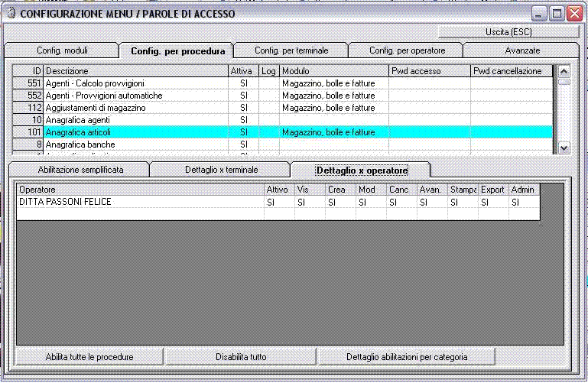588x383 pixels.
Task: Maximize the Configurazione Menu window
Action: point(557,14)
